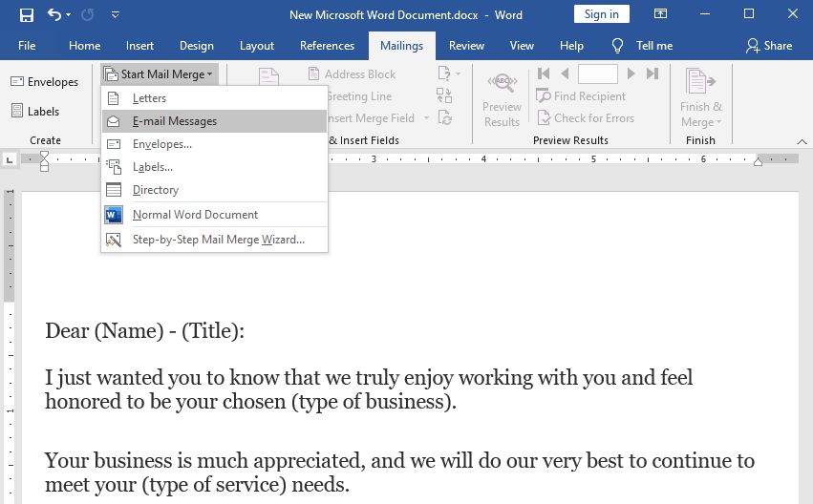Collapse the Start Mail Merge dropdown button
The image size is (813, 504).
click(160, 74)
